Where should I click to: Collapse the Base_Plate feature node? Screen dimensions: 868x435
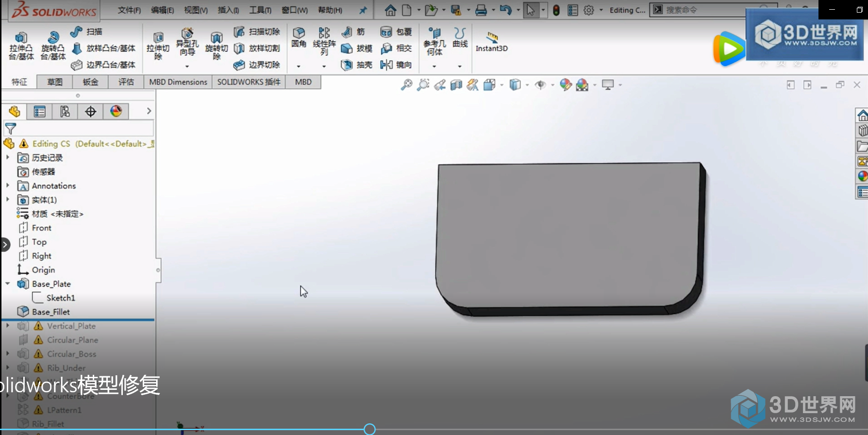8,284
